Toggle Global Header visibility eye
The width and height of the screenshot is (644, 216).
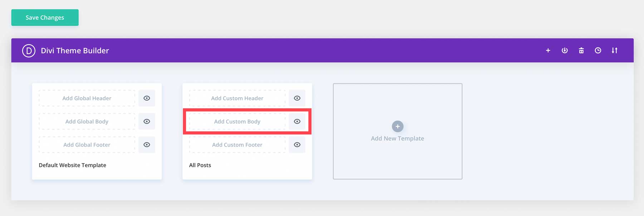tap(147, 98)
